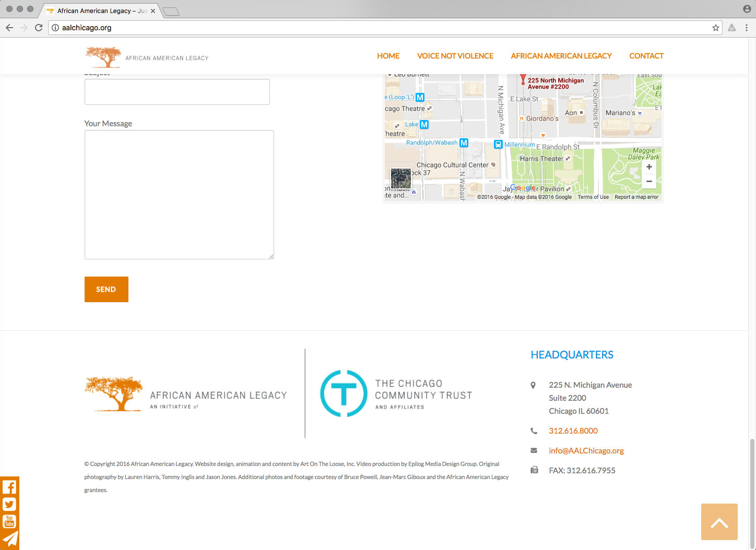
Task: Zoom in on the Google map
Action: pyautogui.click(x=649, y=167)
